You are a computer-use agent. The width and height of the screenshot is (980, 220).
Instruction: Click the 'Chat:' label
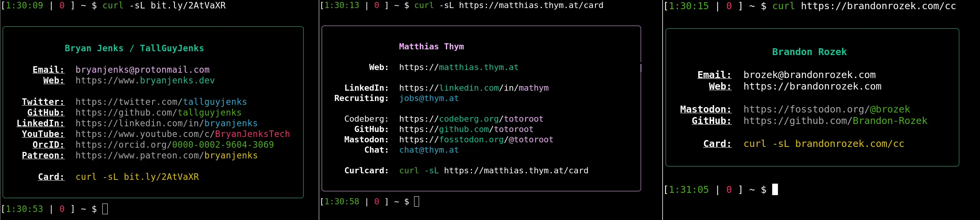(377, 150)
